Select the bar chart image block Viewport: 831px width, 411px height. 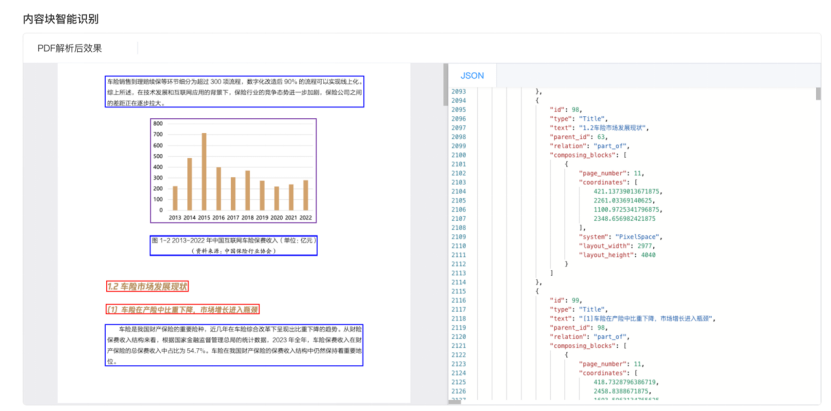point(233,170)
